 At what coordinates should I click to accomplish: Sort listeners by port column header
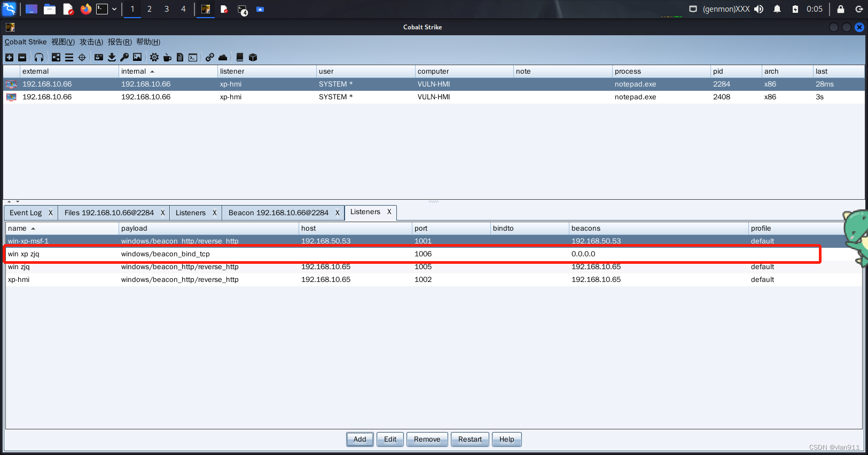[x=451, y=229]
